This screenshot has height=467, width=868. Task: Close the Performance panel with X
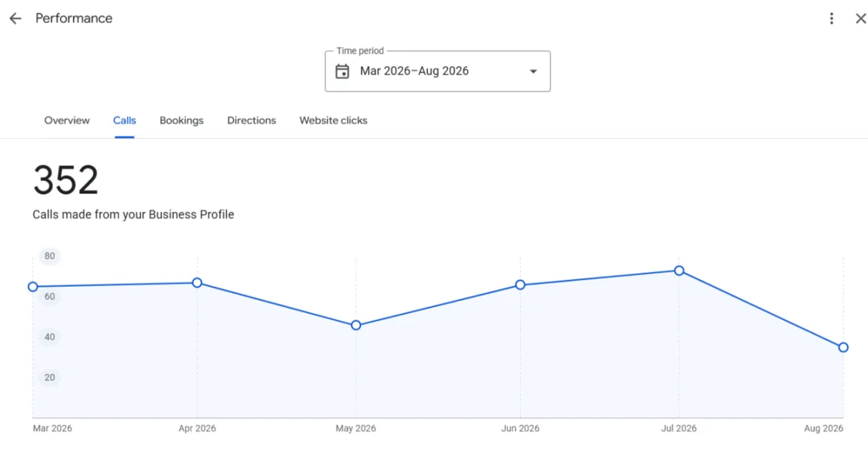tap(860, 19)
